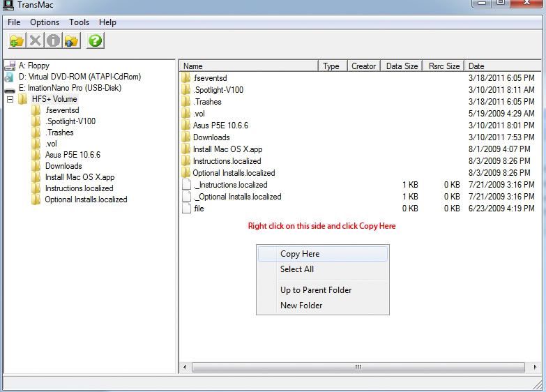The width and height of the screenshot is (546, 392).
Task: Open the File menu
Action: [14, 22]
